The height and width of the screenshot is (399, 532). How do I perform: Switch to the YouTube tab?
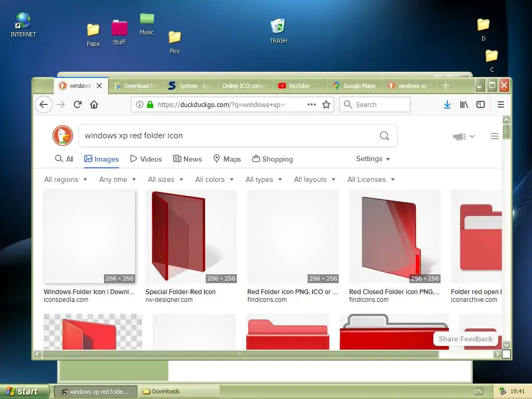point(300,86)
